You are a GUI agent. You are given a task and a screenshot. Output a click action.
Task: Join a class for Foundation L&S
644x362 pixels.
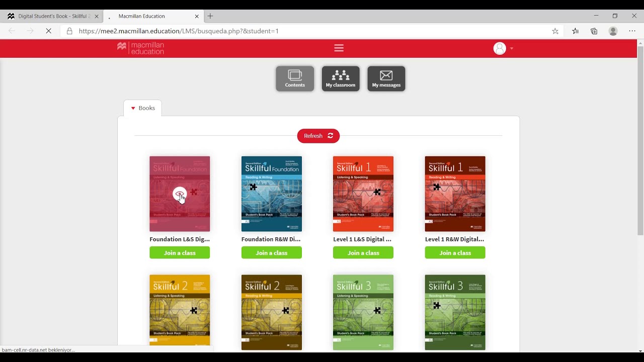[180, 253]
